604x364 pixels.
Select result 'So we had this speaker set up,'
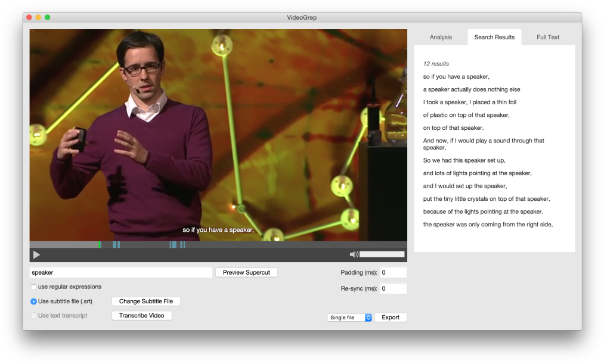coord(464,160)
